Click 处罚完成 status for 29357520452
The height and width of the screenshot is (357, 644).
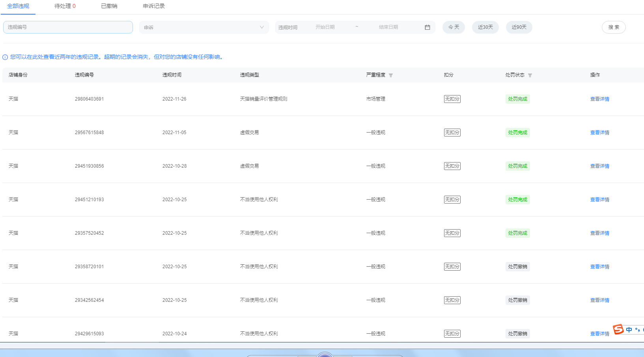point(517,233)
